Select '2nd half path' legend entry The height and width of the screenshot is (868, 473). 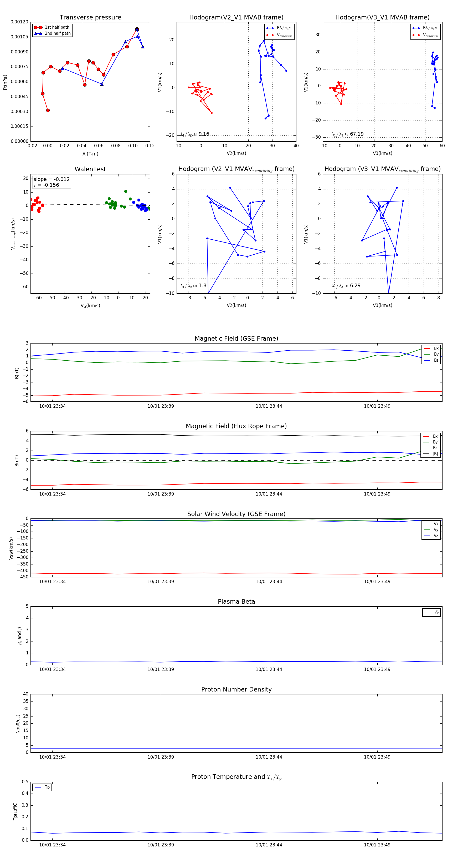tap(52, 33)
